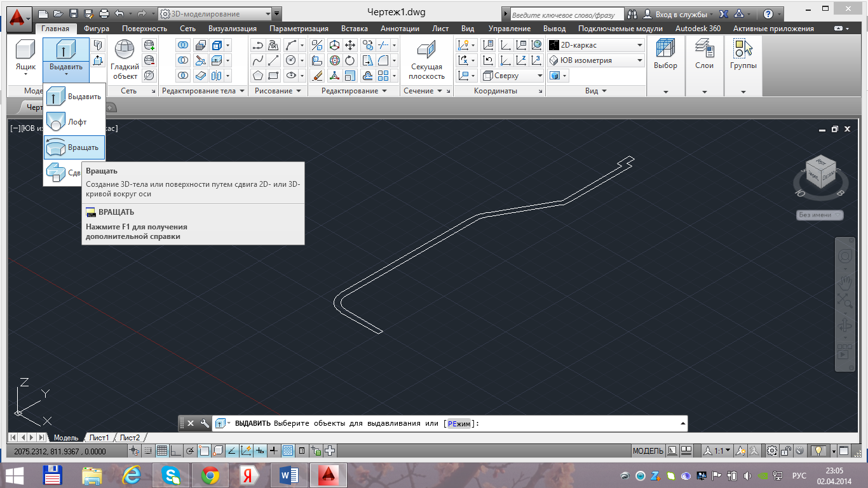868x488 pixels.
Task: Click the Open file icon in quick access toolbar
Action: click(x=58, y=13)
